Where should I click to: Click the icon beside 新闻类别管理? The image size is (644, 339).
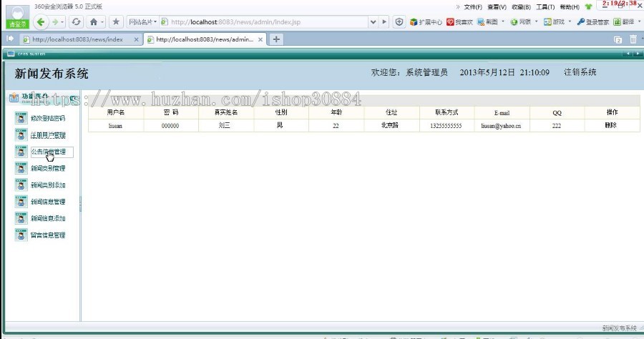tap(21, 168)
